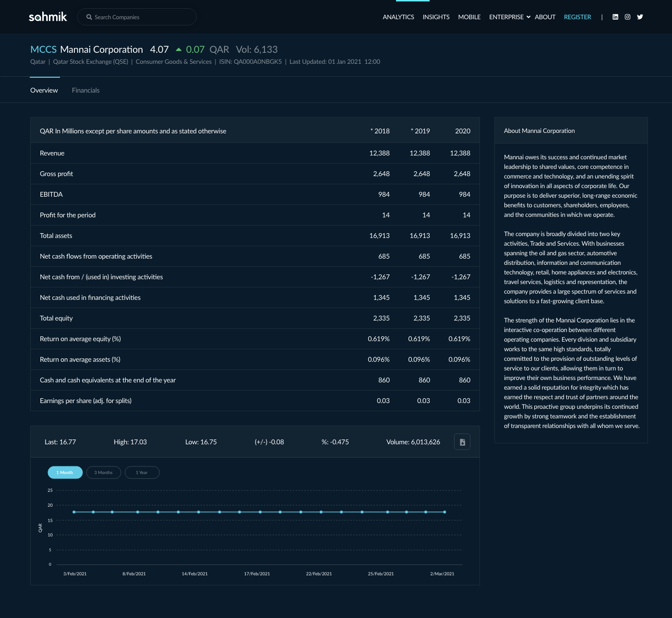
Task: Select the Revenue row label
Action: point(52,153)
